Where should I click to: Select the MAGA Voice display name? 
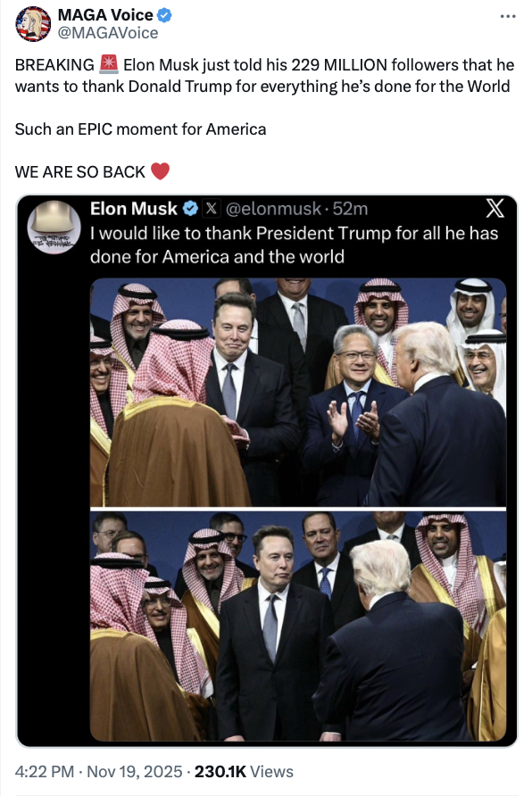click(x=96, y=13)
